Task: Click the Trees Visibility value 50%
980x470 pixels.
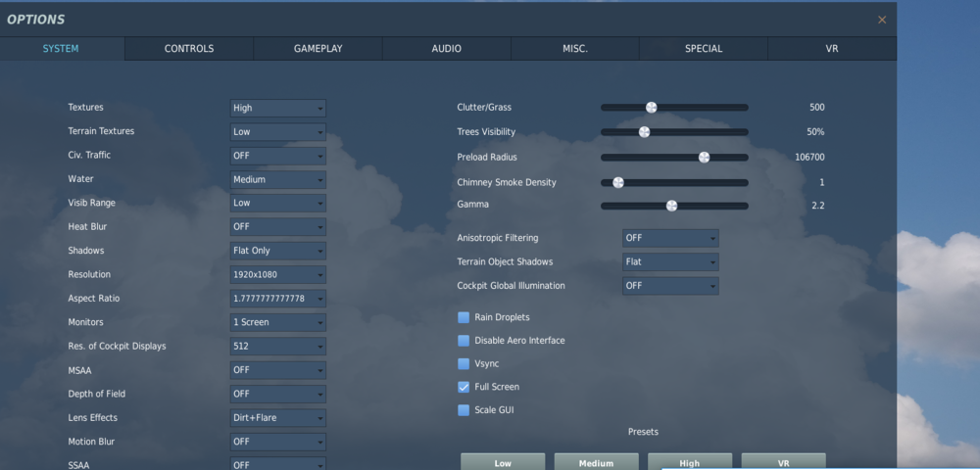Action: point(815,132)
